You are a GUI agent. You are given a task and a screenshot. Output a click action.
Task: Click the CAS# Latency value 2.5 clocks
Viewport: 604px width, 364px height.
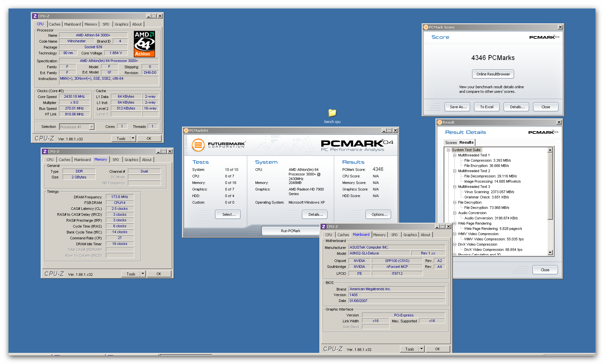(120, 209)
